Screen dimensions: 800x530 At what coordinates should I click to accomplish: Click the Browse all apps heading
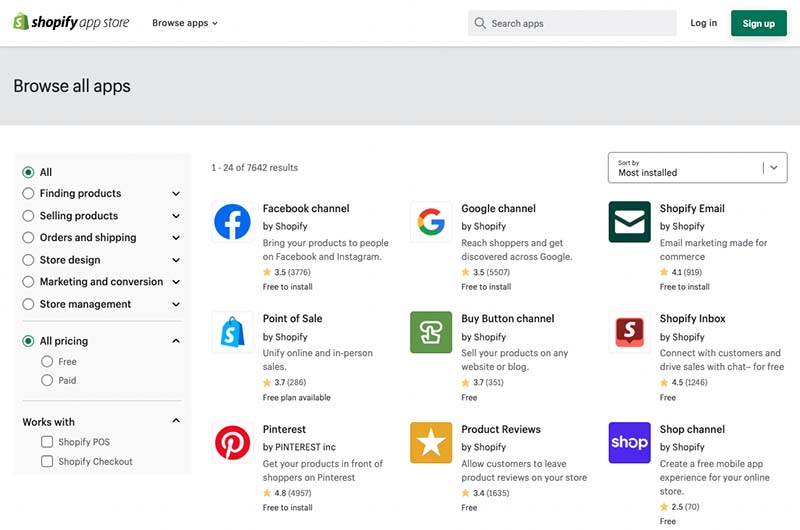point(72,86)
